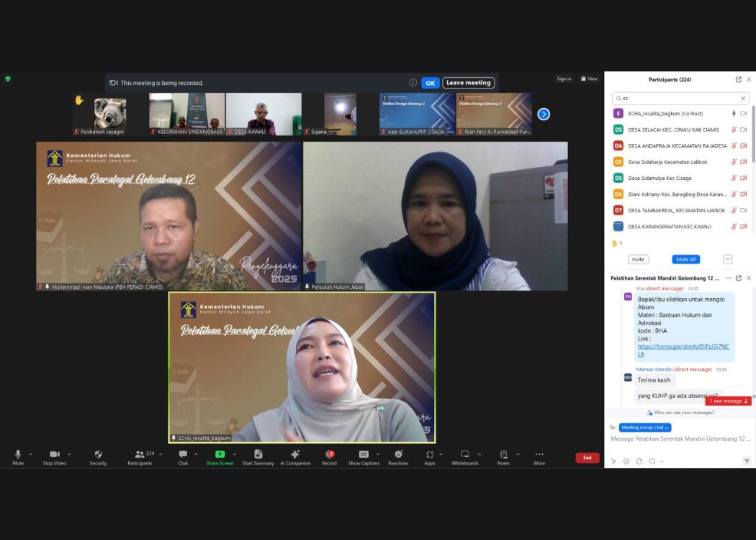The width and height of the screenshot is (756, 540).
Task: Open the More menu in toolbar
Action: point(539,454)
